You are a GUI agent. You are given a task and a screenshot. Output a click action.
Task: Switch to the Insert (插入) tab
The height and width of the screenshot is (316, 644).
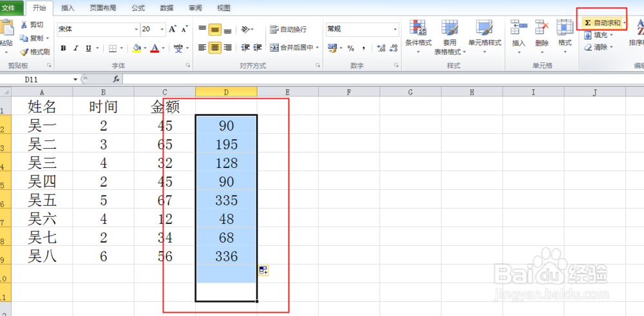[68, 8]
